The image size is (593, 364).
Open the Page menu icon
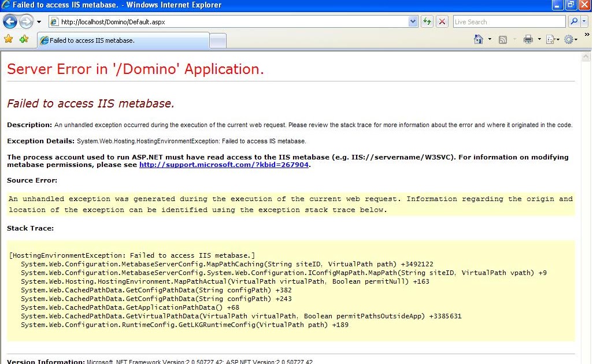(x=553, y=39)
